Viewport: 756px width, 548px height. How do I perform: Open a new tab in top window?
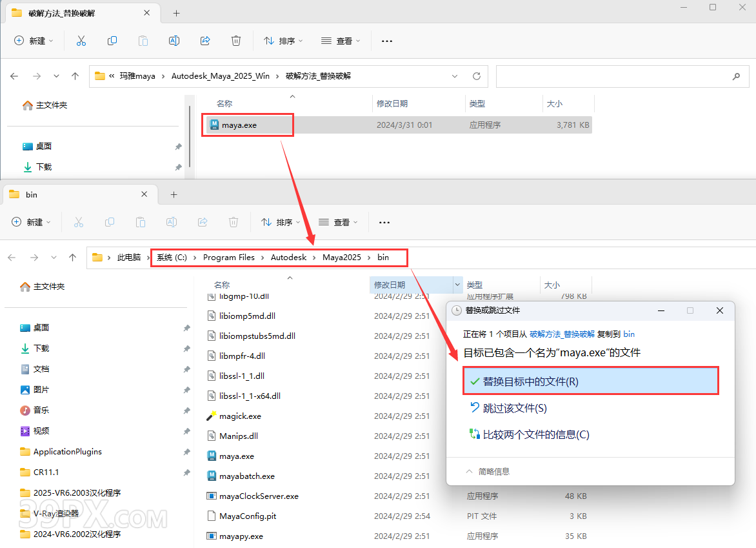tap(177, 14)
